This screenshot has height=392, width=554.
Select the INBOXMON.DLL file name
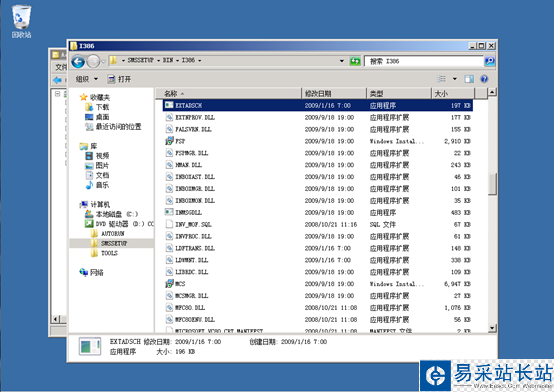click(195, 200)
